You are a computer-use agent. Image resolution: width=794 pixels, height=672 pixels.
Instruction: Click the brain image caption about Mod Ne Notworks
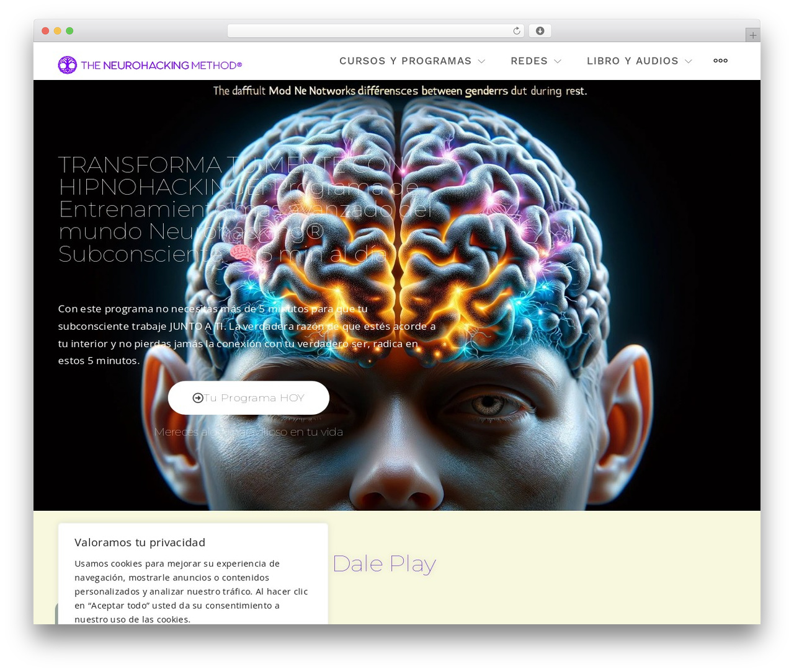point(400,91)
